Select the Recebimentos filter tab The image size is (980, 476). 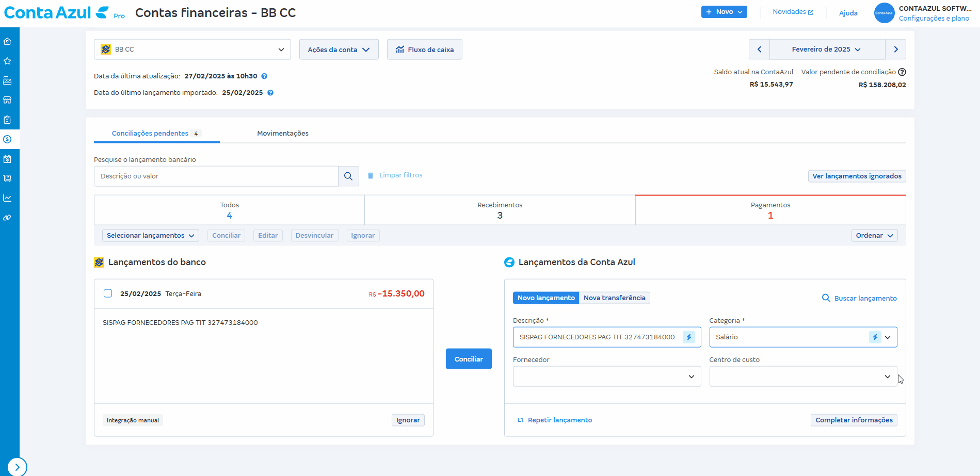[500, 210]
